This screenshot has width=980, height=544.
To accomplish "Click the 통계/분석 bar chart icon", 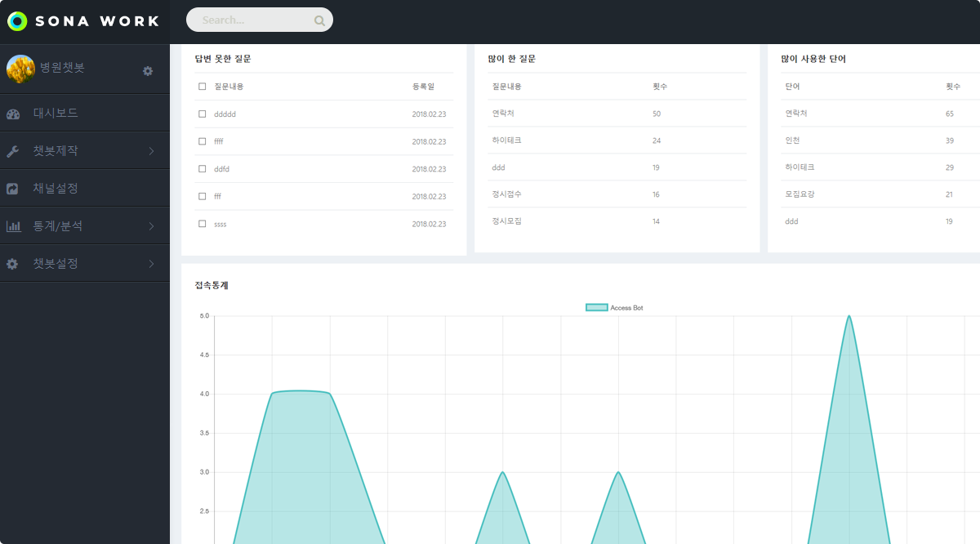I will tap(13, 226).
